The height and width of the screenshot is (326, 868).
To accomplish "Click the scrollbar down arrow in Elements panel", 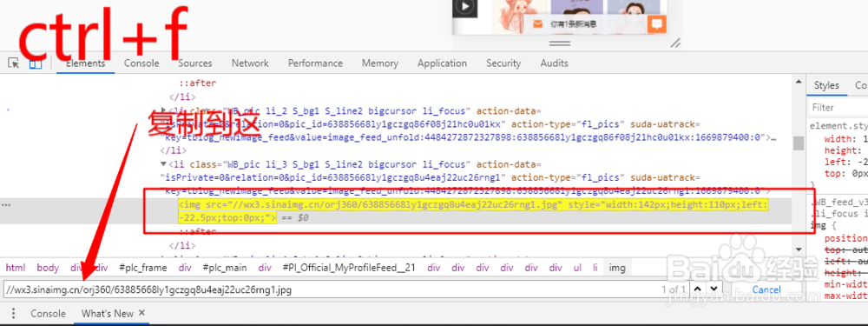I will [799, 249].
